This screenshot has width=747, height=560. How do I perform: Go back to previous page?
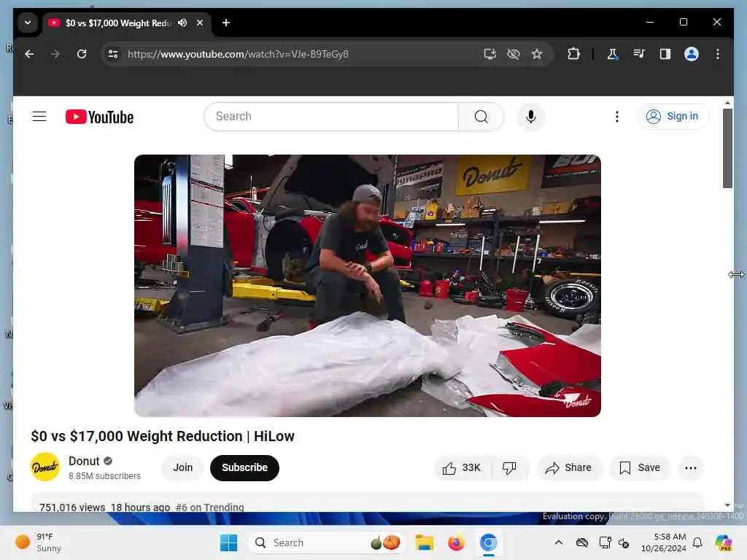tap(29, 54)
